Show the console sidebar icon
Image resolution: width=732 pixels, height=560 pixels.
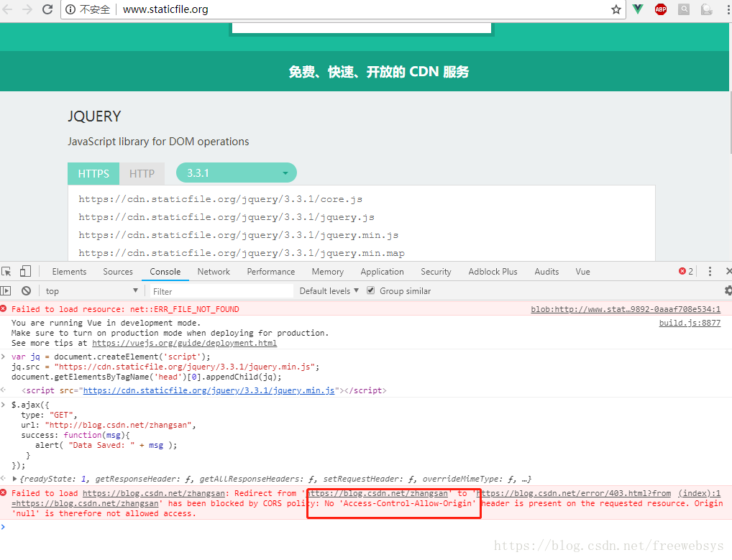click(x=6, y=290)
